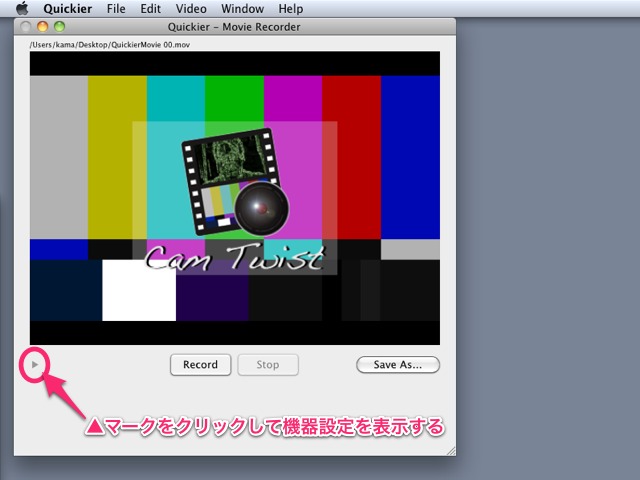640x480 pixels.
Task: Open the Edit menu
Action: point(151,9)
